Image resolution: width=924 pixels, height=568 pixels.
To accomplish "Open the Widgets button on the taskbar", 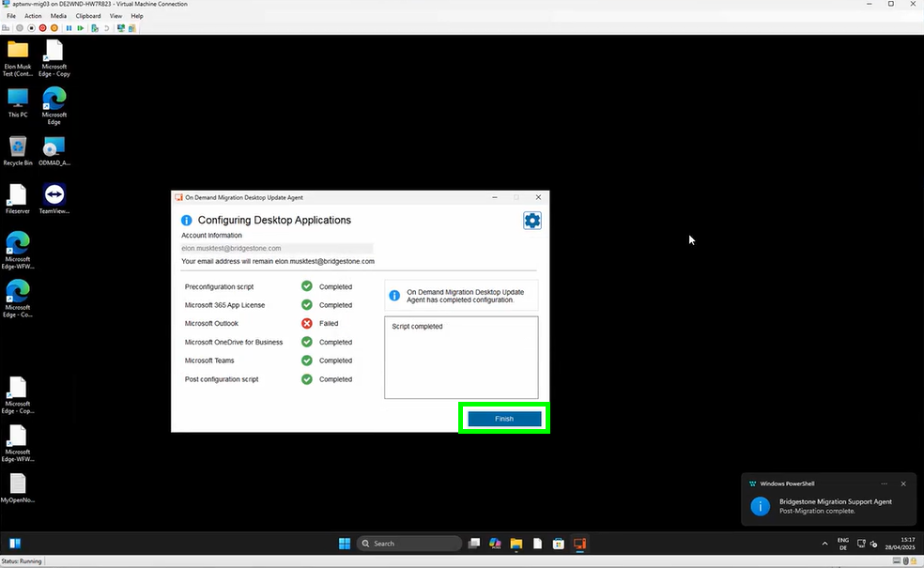I will pos(15,544).
